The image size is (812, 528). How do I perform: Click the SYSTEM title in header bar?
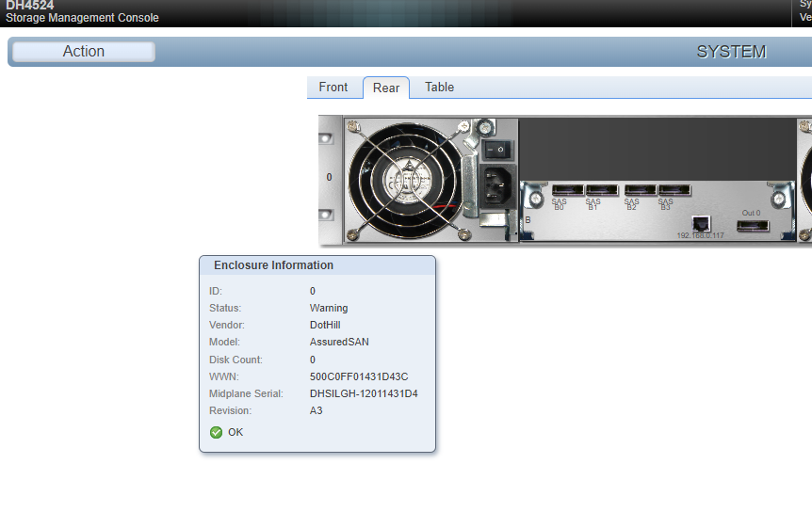click(731, 52)
